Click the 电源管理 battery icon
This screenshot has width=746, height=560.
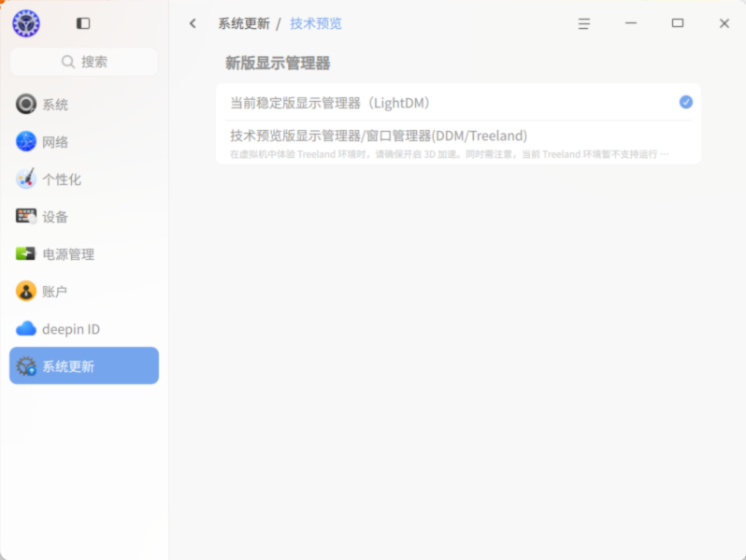pyautogui.click(x=25, y=253)
